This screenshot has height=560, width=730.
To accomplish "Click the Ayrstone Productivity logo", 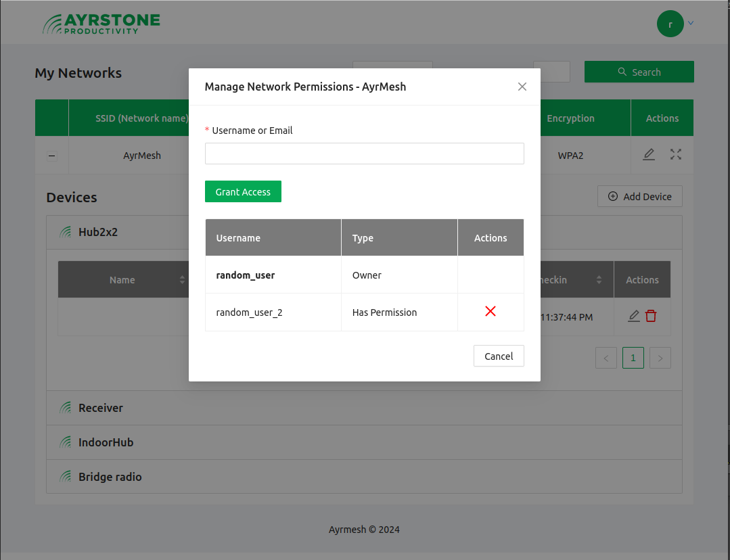I will tap(101, 24).
